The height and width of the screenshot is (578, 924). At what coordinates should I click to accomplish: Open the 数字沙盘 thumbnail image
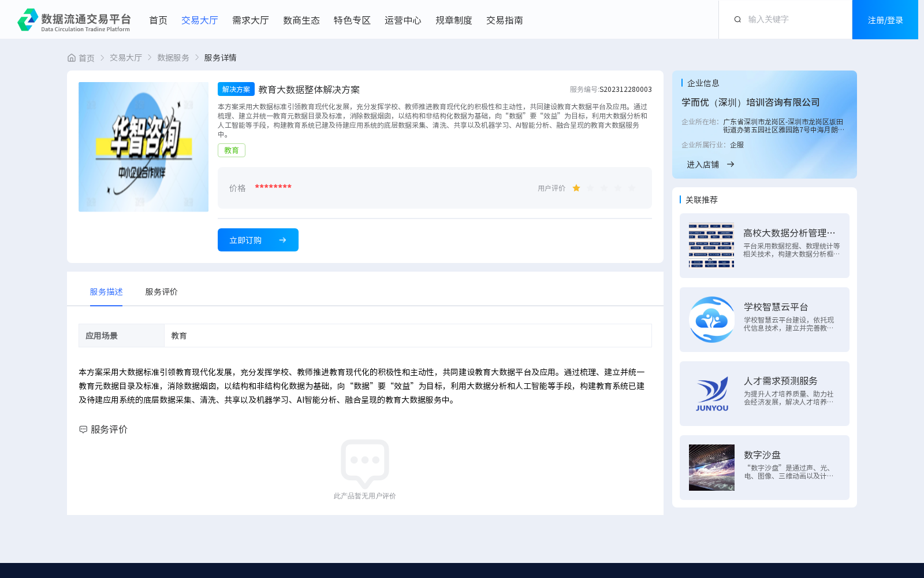pos(711,468)
